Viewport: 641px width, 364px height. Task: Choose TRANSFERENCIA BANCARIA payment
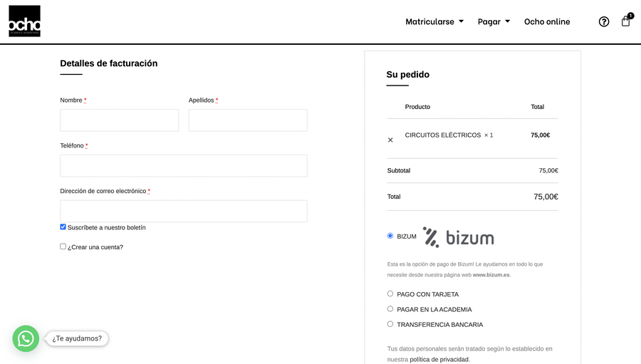tap(390, 324)
